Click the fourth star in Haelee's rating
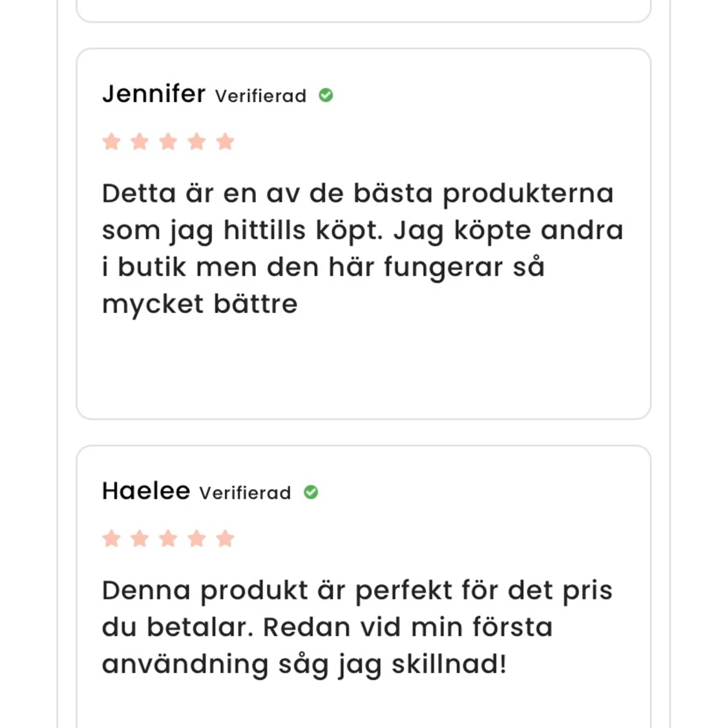This screenshot has width=727, height=728. (196, 539)
